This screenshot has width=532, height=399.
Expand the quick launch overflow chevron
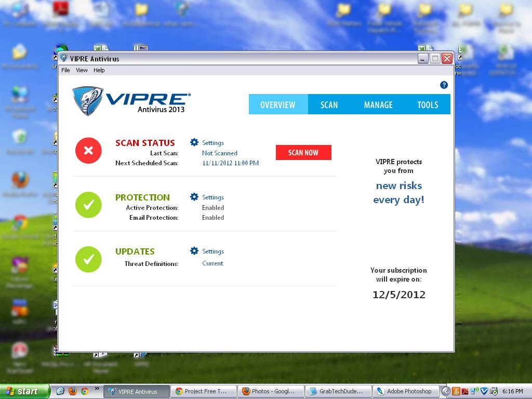tap(97, 389)
